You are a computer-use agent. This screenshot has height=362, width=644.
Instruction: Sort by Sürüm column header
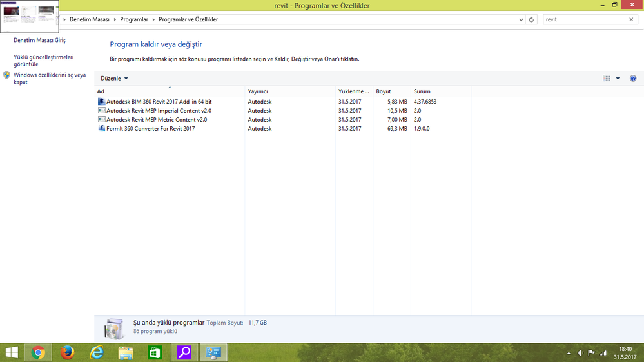[441, 91]
